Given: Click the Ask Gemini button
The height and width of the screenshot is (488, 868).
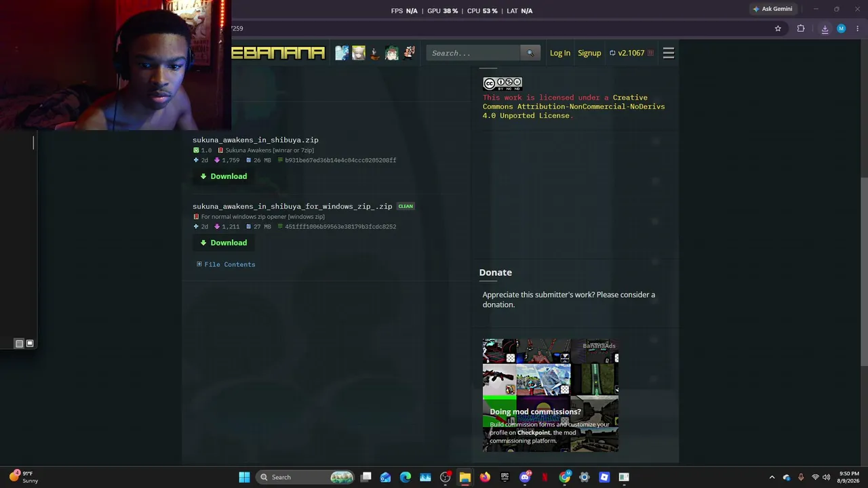Looking at the screenshot, I should (x=772, y=9).
